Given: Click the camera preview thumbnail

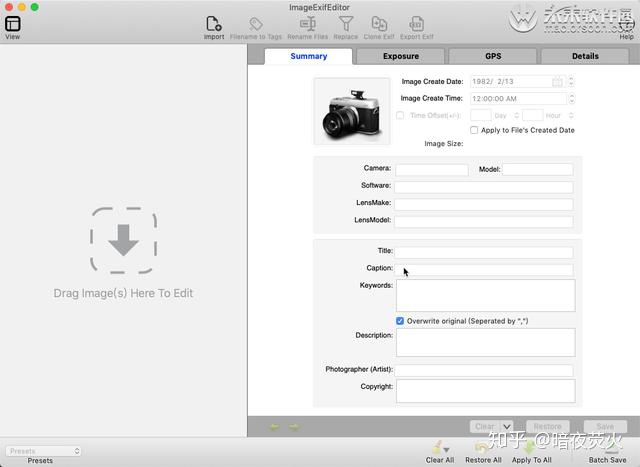Looking at the screenshot, I should (x=352, y=111).
